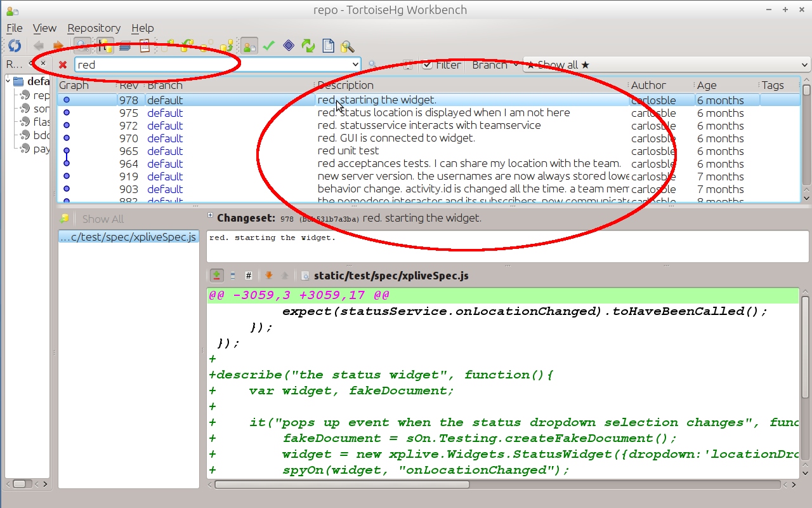The image size is (812, 508).
Task: Refresh the repository with the blue arrows icon
Action: coord(15,46)
